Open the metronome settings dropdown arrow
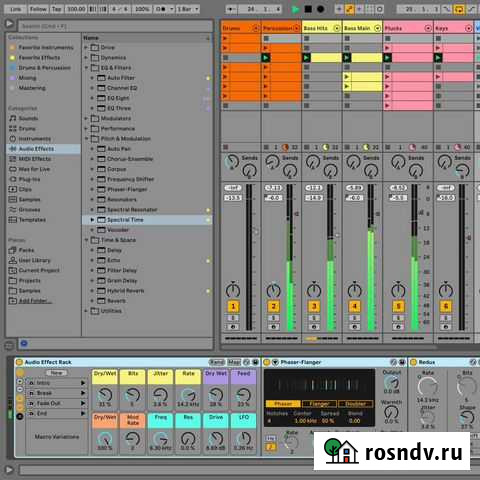The height and width of the screenshot is (480, 480). click(x=172, y=9)
